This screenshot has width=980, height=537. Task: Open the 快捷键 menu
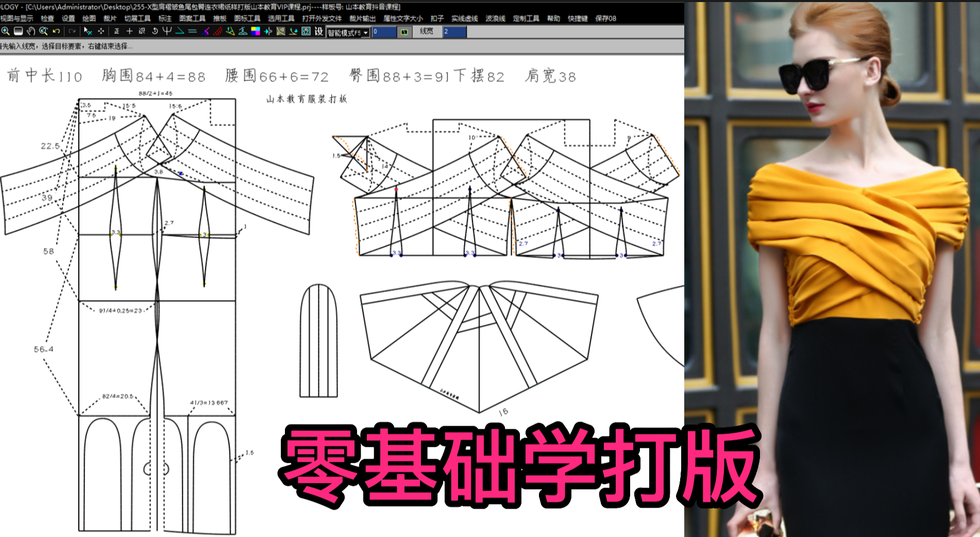click(578, 18)
